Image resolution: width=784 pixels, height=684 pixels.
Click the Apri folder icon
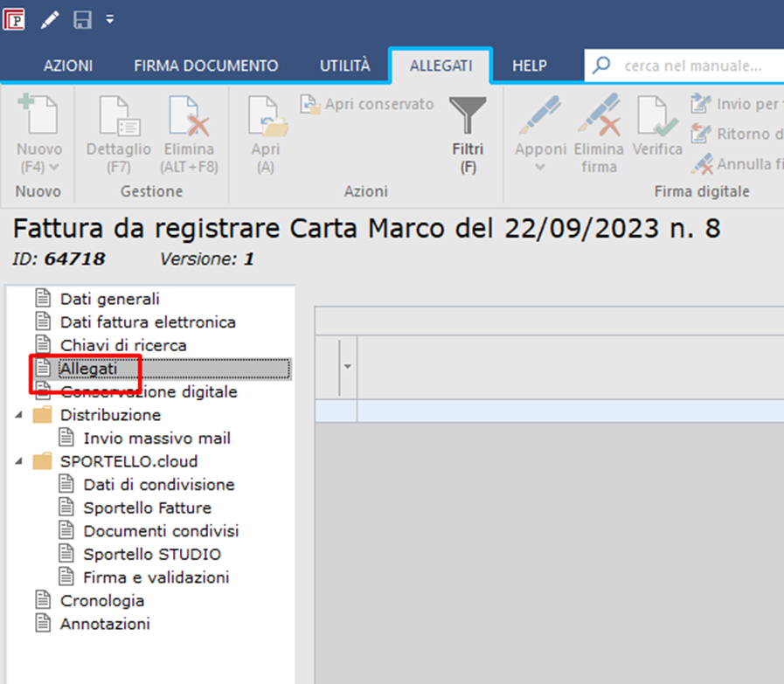(x=267, y=118)
